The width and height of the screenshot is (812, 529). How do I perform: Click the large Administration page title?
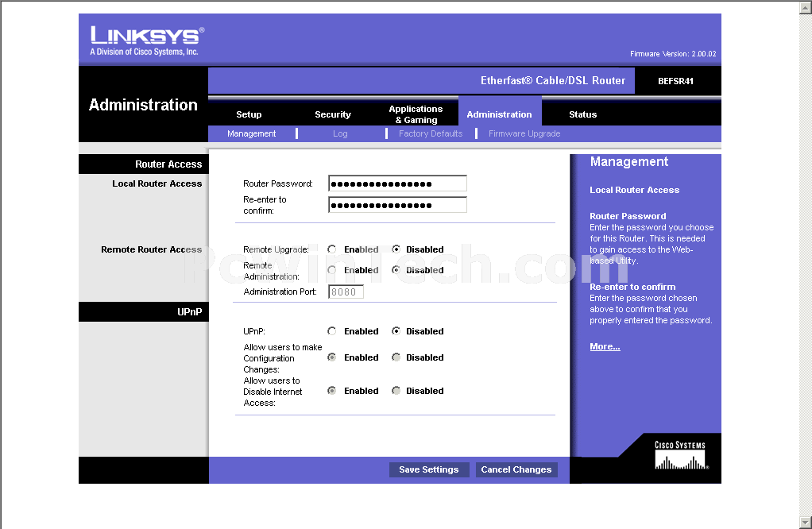tap(143, 105)
